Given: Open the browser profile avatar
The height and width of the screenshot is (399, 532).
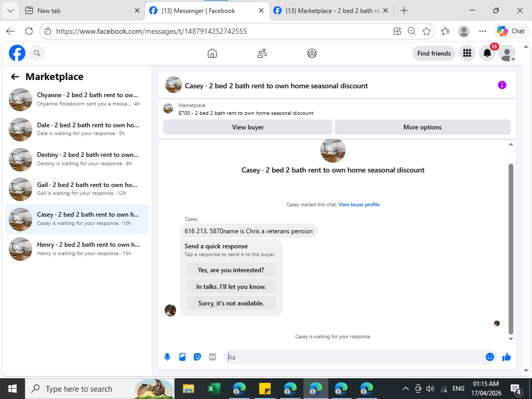Looking at the screenshot, I should (x=464, y=31).
